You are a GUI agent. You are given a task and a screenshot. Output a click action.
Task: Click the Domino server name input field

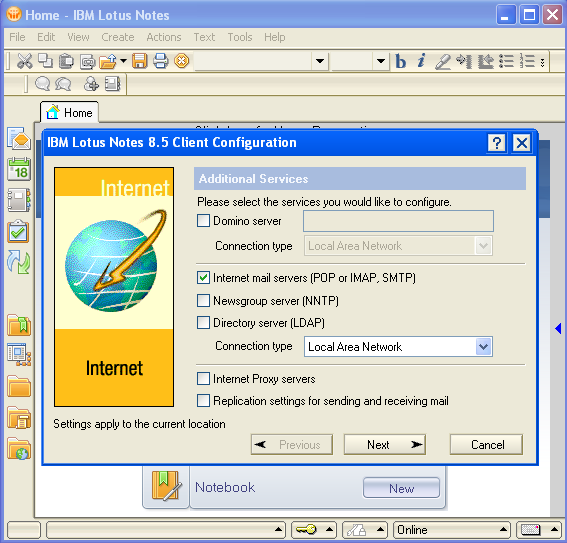(x=398, y=221)
